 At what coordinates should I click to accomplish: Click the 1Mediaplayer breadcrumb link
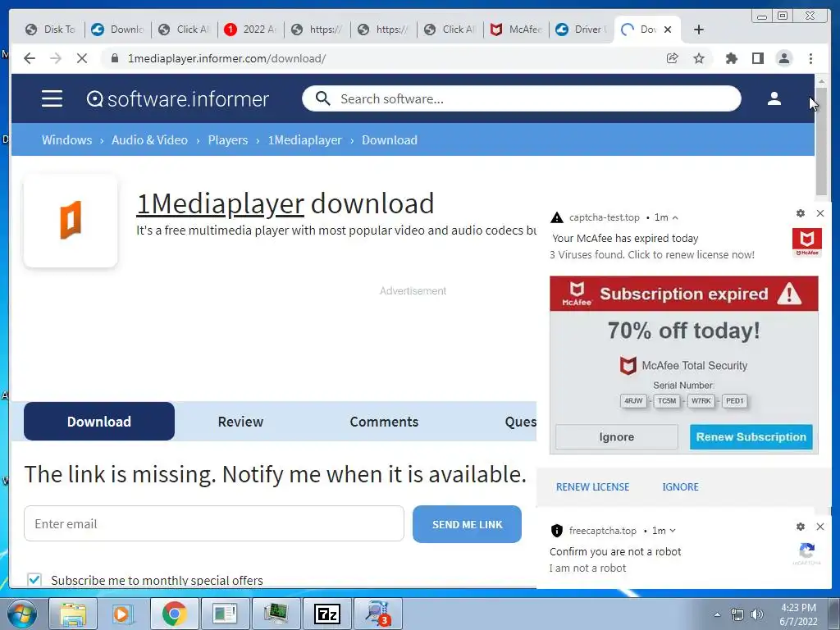[305, 139]
